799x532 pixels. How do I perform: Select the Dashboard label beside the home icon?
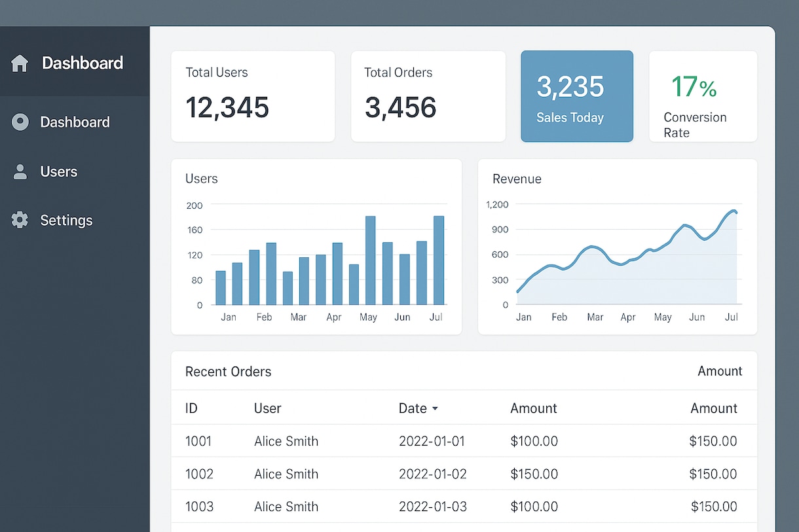83,63
